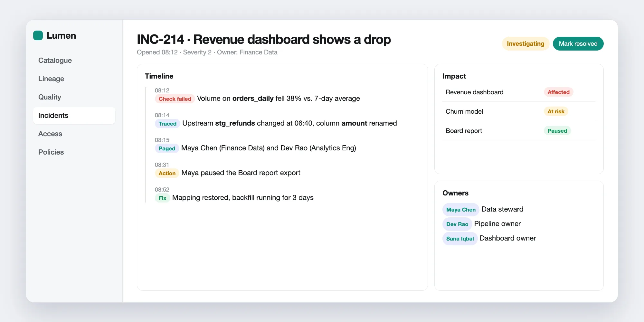Screen dimensions: 644x322
Task: Click the 08:52 timeline timestamp
Action: click(x=162, y=190)
